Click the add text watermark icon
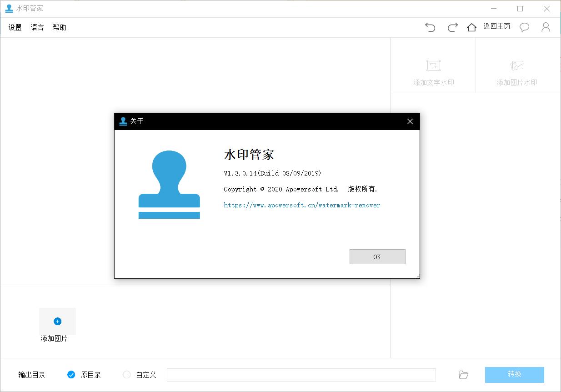Viewport: 561px width, 392px height. [433, 66]
